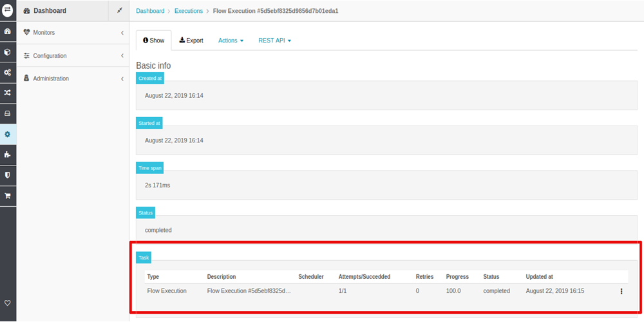
Task: Select the Updated at column header
Action: [x=539, y=277]
